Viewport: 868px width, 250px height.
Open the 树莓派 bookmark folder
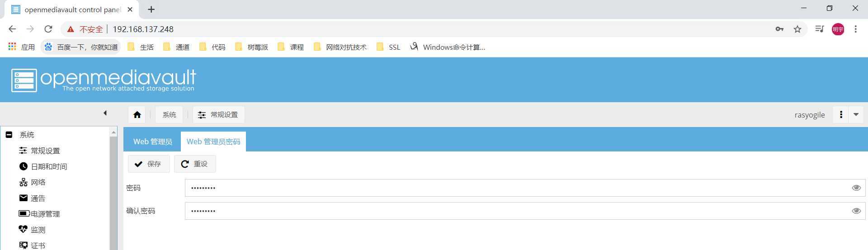pos(251,47)
